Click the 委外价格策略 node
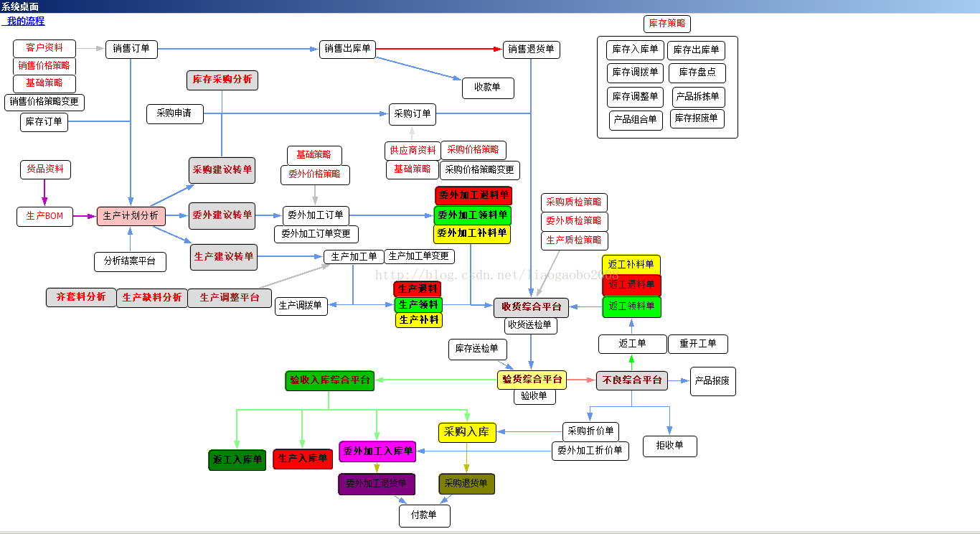980x534 pixels. 315,174
